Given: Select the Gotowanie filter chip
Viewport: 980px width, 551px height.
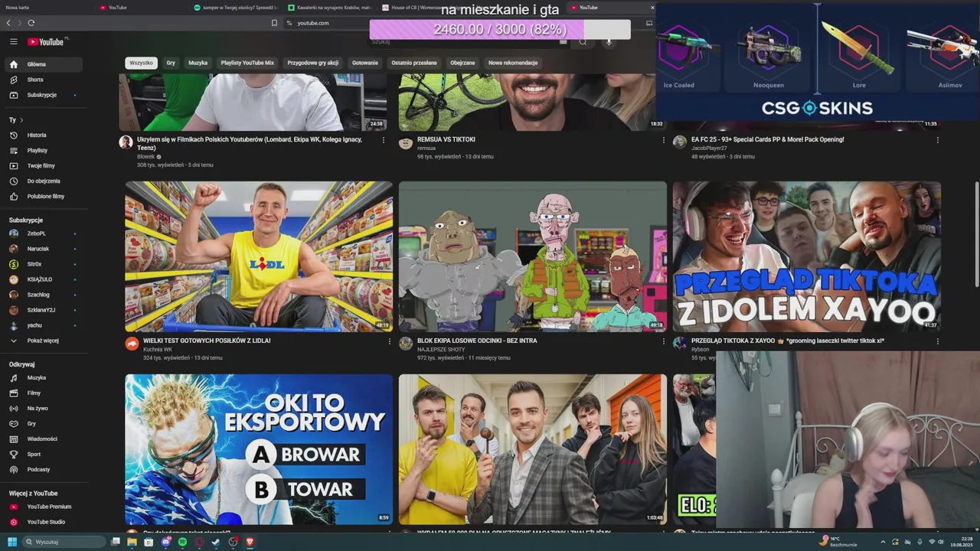Looking at the screenshot, I should (x=365, y=63).
